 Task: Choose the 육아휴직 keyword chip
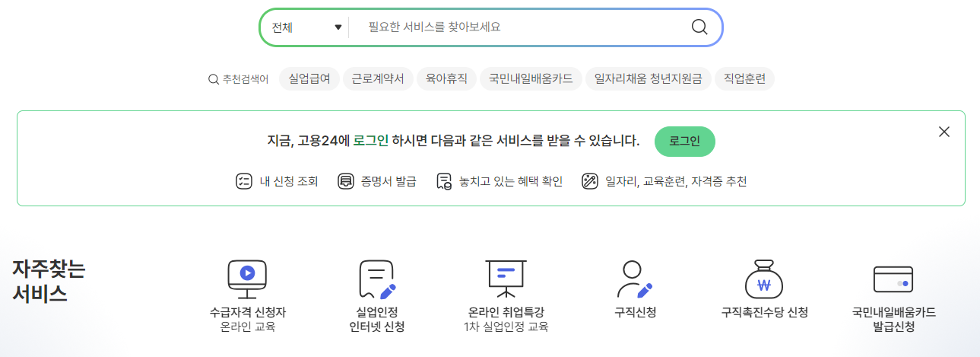pyautogui.click(x=446, y=79)
